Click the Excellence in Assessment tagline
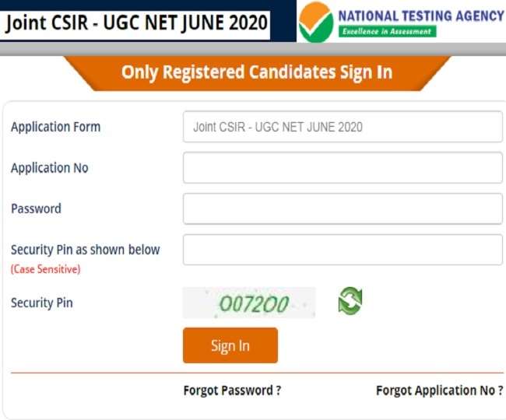 (387, 32)
